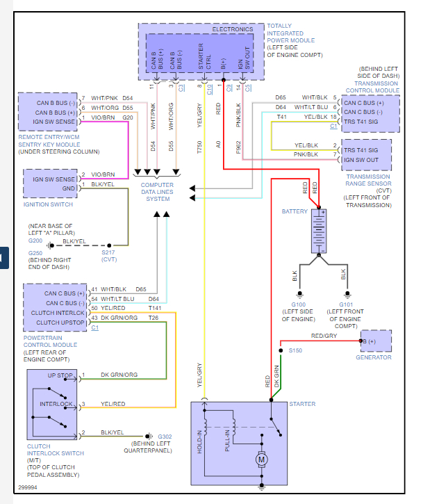Viewport: 439px width, 504px height.
Task: Select the T26 circuit label
Action: (x=154, y=318)
